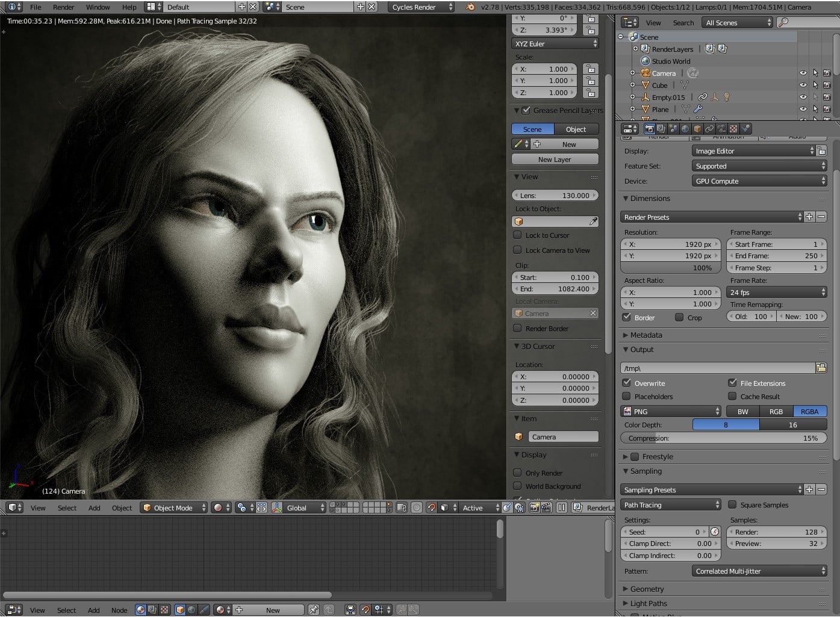
Task: Enable the Square Samples checkbox
Action: (x=733, y=505)
